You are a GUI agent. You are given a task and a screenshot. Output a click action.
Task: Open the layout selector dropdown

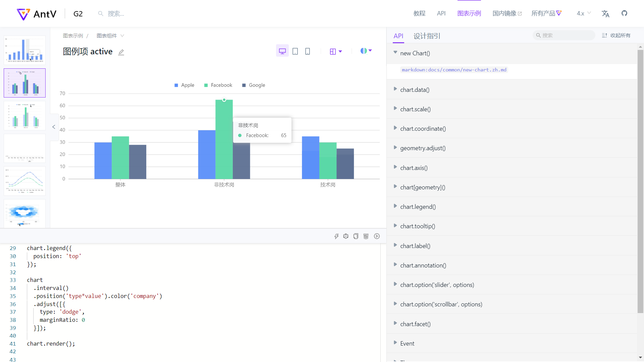(336, 51)
